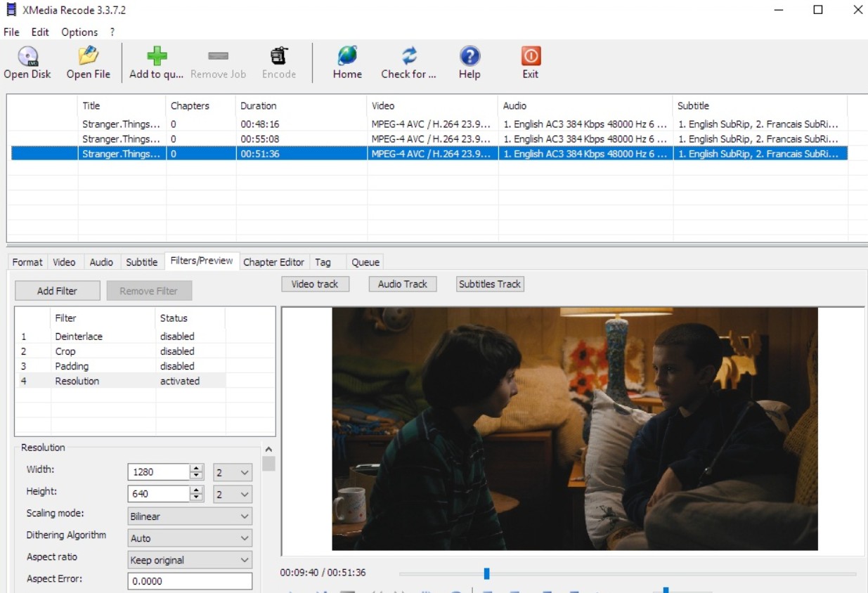
Task: Expand the Scaling mode Bilinear dropdown
Action: click(190, 516)
